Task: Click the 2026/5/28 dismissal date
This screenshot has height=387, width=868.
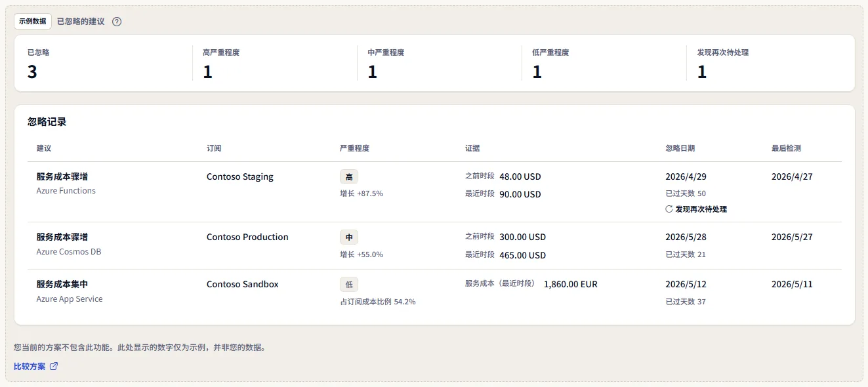Action: [x=686, y=237]
